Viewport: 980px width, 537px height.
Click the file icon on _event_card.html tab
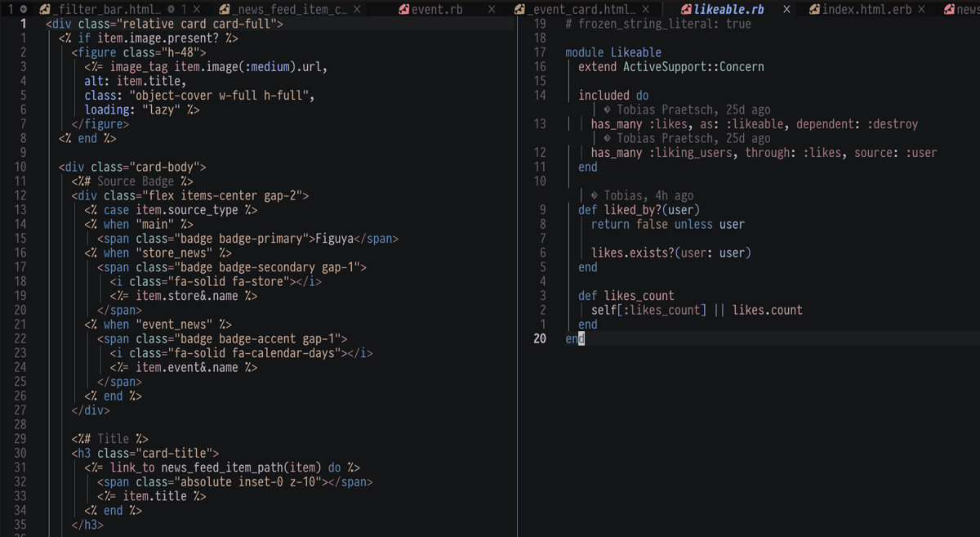(519, 9)
